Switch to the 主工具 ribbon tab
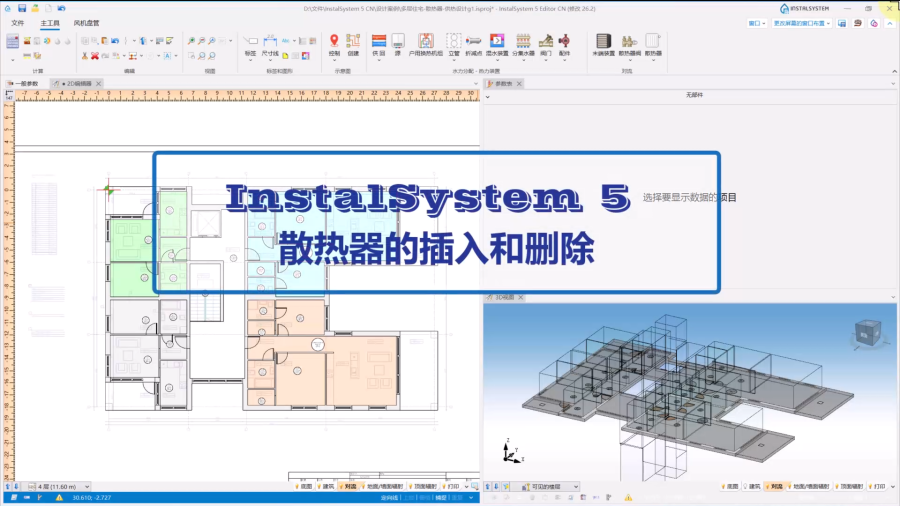This screenshot has width=900, height=506. coord(50,23)
